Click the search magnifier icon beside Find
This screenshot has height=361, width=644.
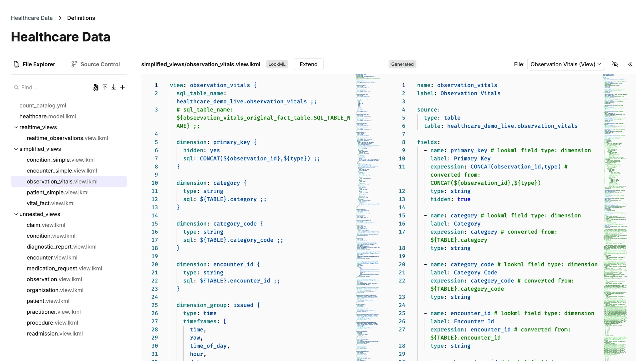pos(16,87)
